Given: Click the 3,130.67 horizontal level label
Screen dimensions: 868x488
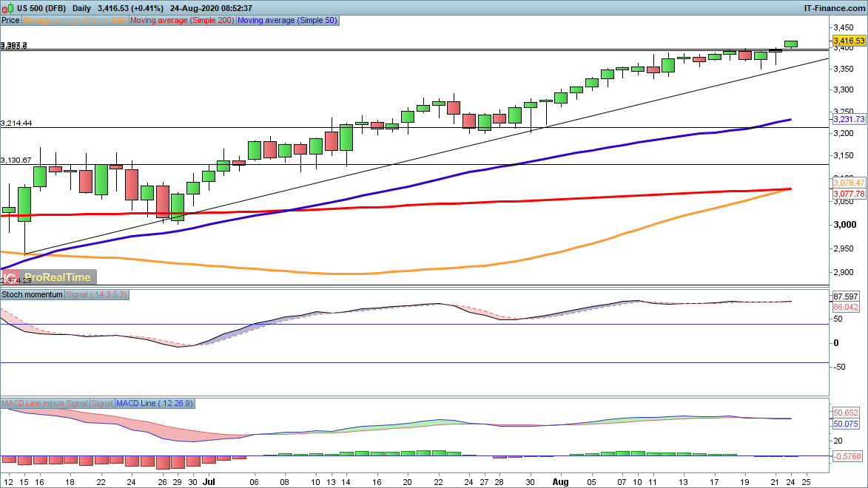Looking at the screenshot, I should 16,160.
